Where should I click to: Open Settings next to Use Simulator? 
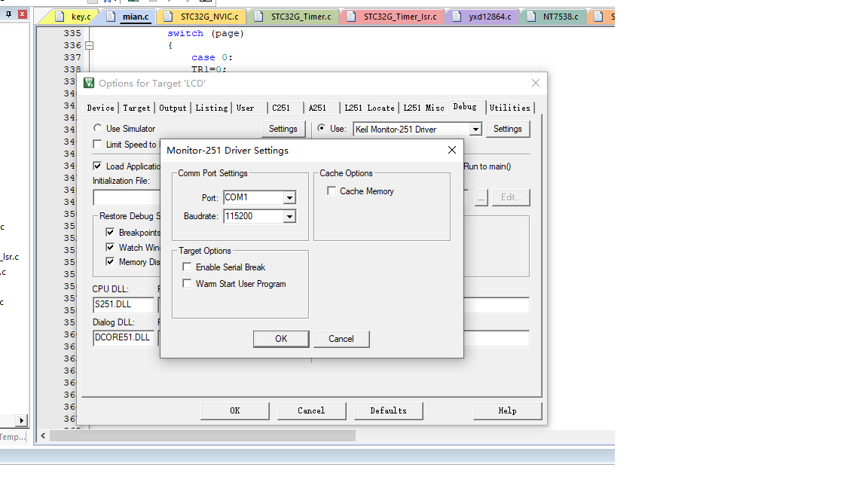[283, 129]
